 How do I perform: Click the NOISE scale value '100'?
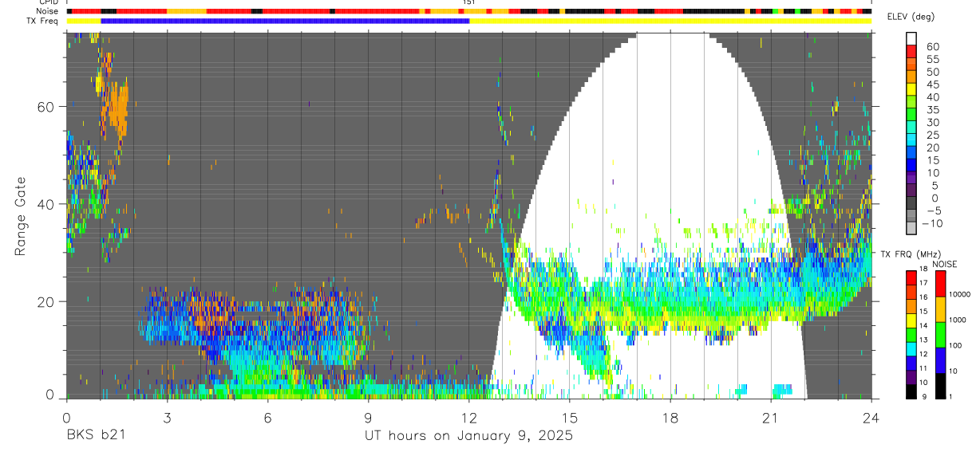pyautogui.click(x=957, y=345)
